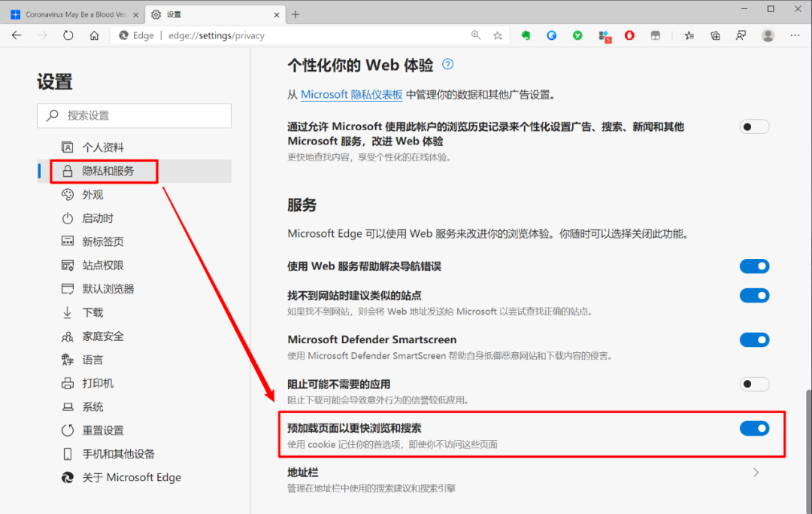812x514 pixels.
Task: Switch to the Coronavirus article tab
Action: click(71, 14)
